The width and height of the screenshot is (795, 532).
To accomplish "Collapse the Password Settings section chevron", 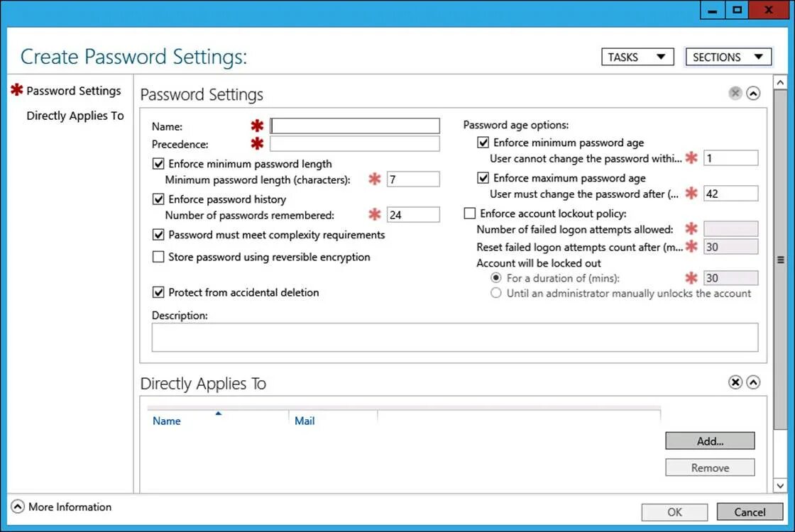I will (753, 93).
